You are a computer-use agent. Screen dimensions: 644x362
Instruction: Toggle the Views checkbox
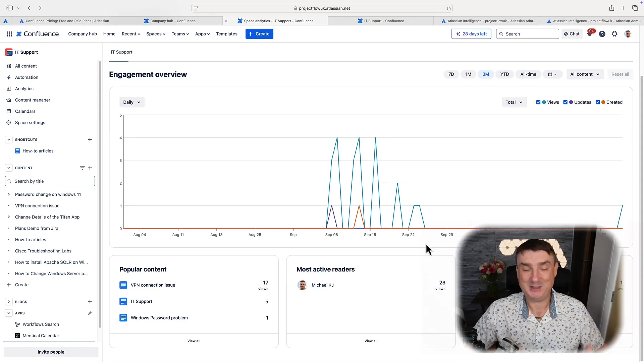coord(538,103)
